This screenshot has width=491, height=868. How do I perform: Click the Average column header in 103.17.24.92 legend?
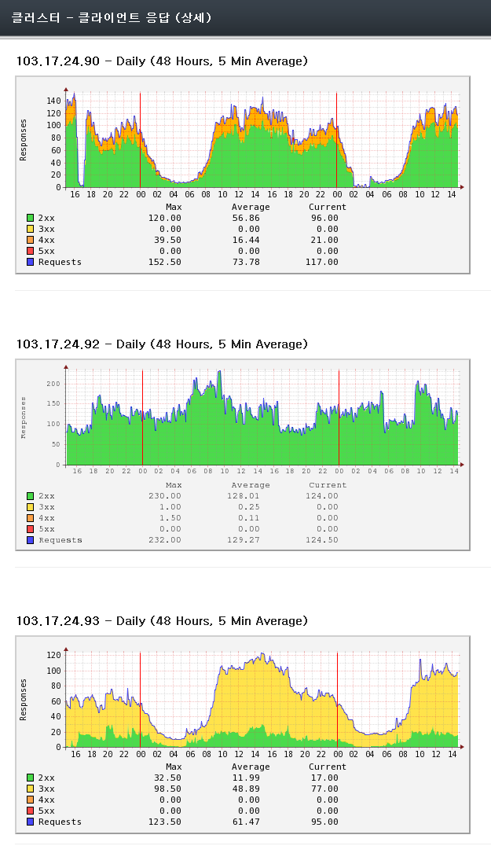(x=251, y=485)
